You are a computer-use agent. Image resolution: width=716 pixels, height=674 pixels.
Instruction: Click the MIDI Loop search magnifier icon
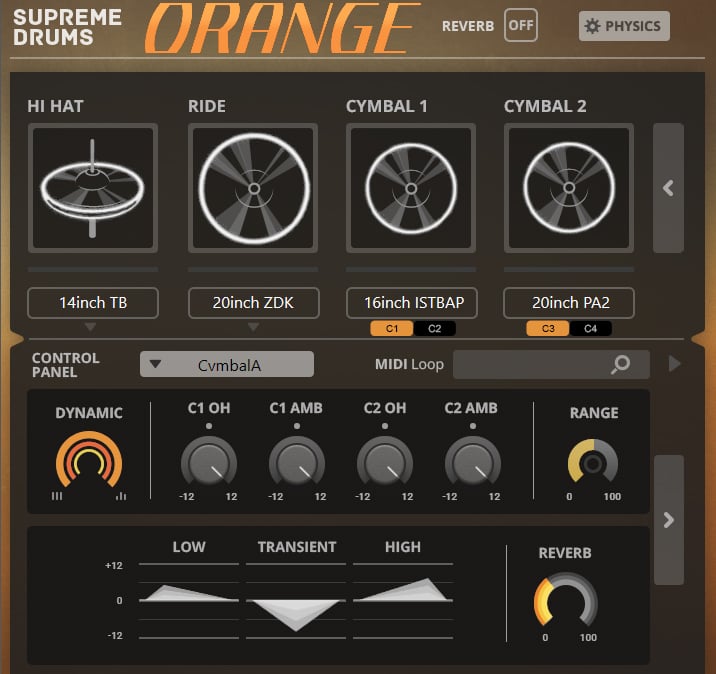click(x=621, y=365)
